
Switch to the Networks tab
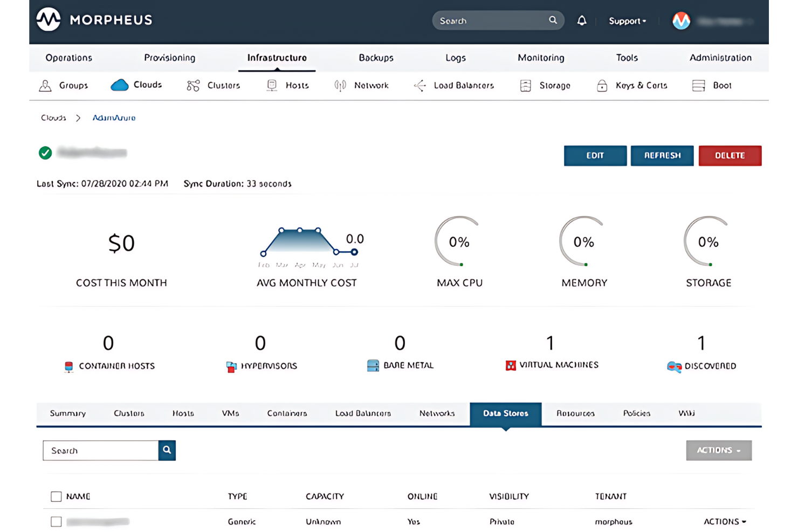(x=437, y=413)
